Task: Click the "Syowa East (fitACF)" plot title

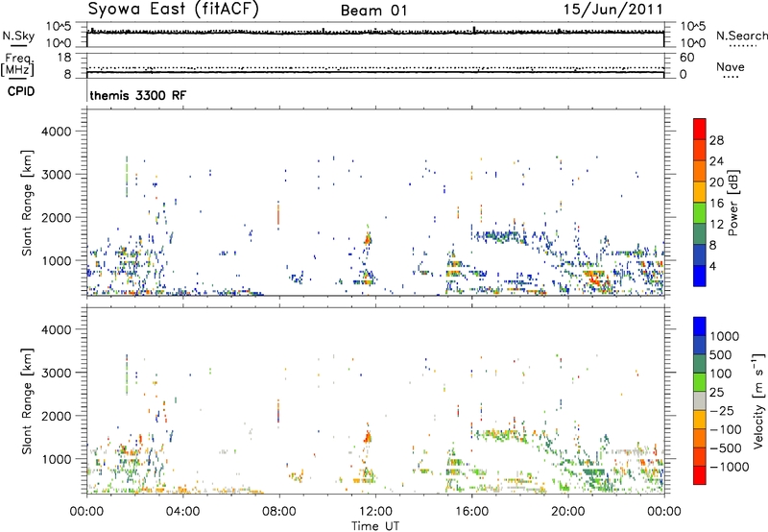Action: [173, 10]
